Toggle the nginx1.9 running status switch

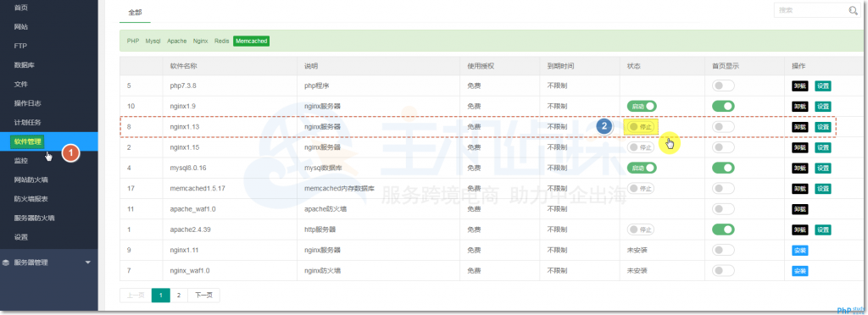642,106
